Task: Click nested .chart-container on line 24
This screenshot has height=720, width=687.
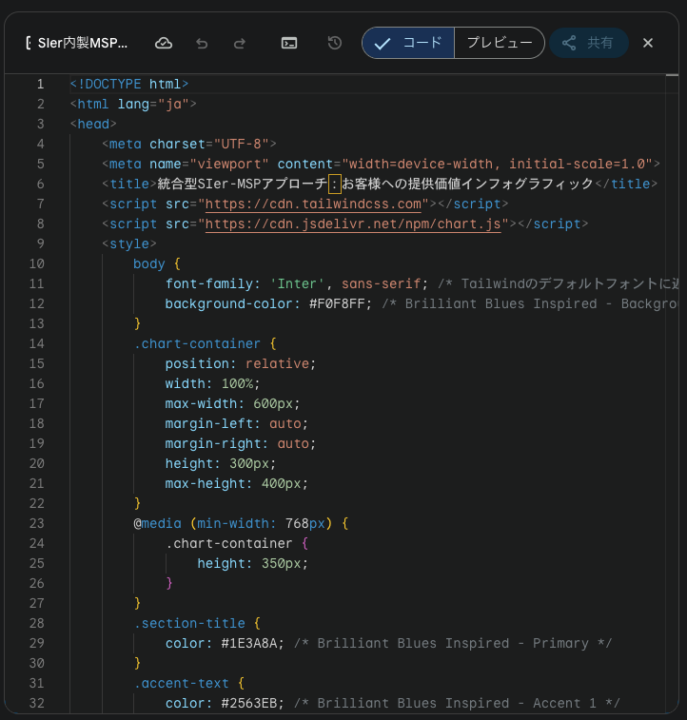Action: (x=229, y=544)
